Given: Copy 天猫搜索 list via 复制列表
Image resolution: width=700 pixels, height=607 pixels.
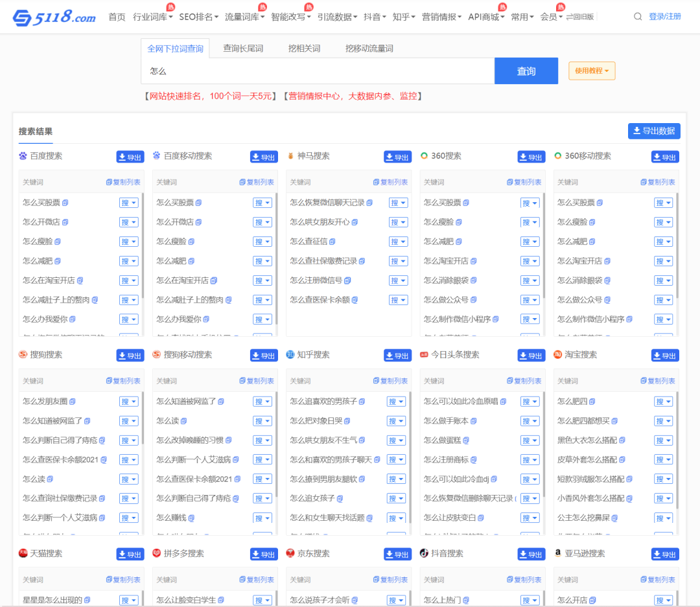Looking at the screenshot, I should pyautogui.click(x=122, y=580).
